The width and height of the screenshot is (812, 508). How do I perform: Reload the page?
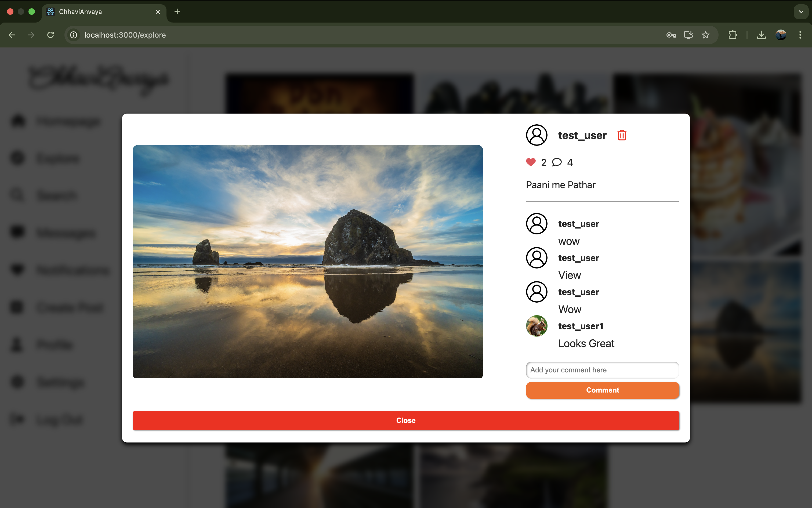[50, 35]
